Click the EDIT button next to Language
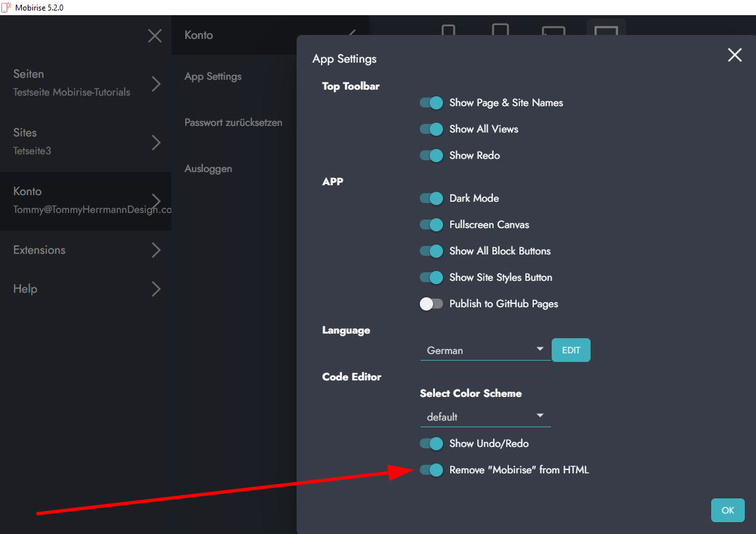This screenshot has width=756, height=534. click(x=571, y=350)
